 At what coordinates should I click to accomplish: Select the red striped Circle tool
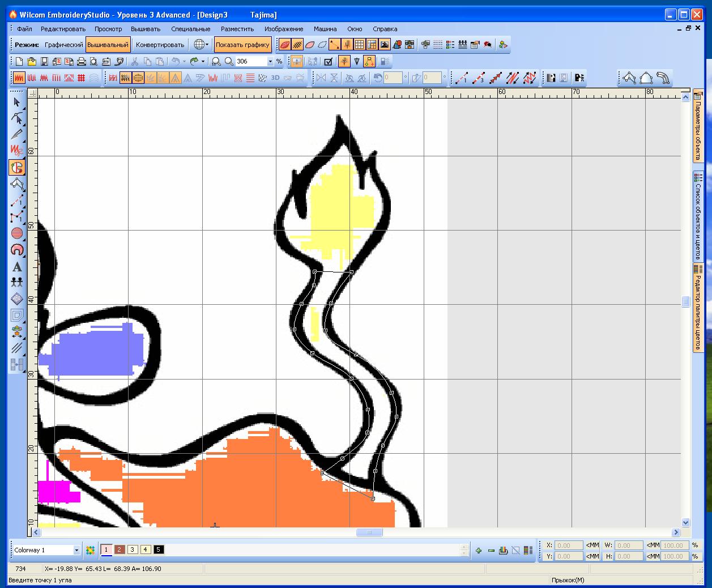pos(17,233)
